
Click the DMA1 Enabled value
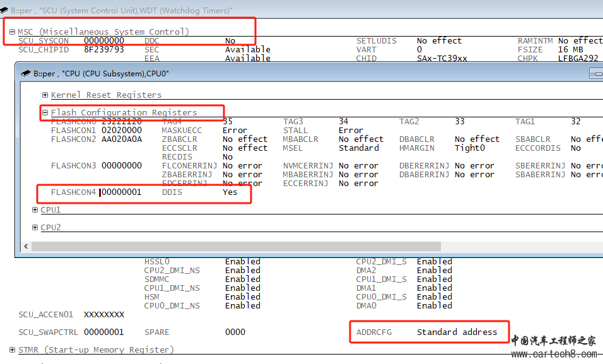click(435, 288)
